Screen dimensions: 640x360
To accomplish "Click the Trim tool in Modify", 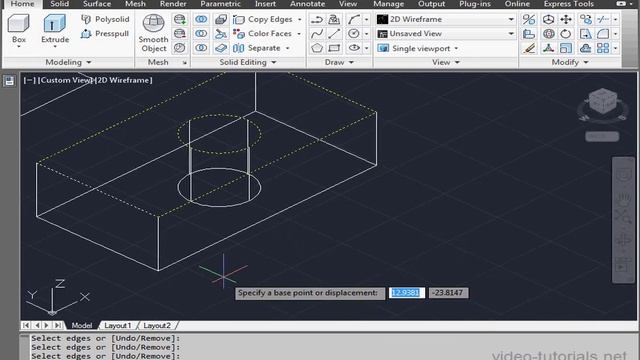I will coord(603,19).
